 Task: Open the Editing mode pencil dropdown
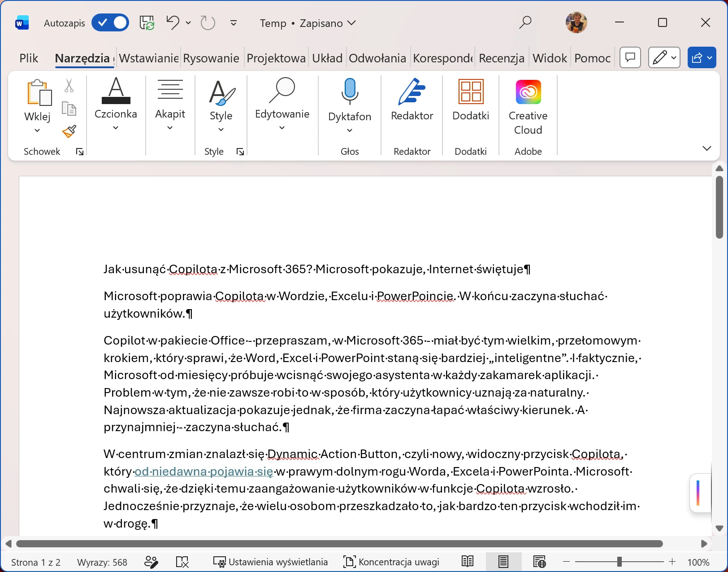click(x=664, y=57)
